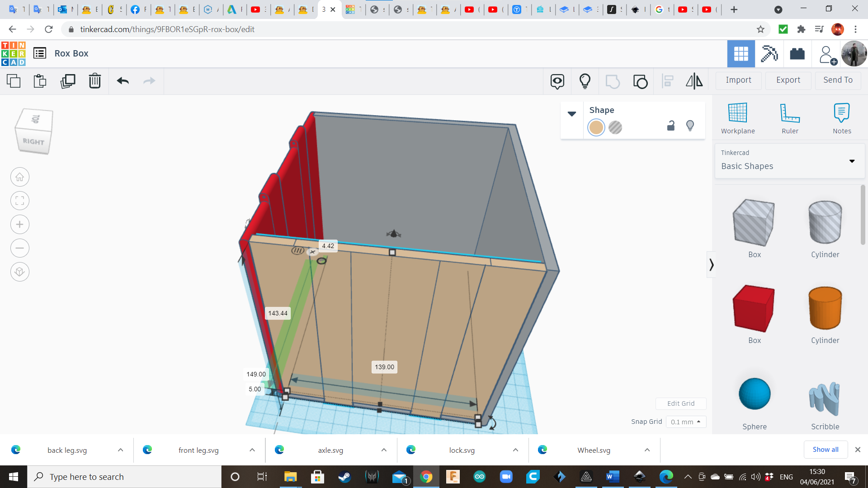Open the Snap Grid value dropdown

[x=686, y=422]
